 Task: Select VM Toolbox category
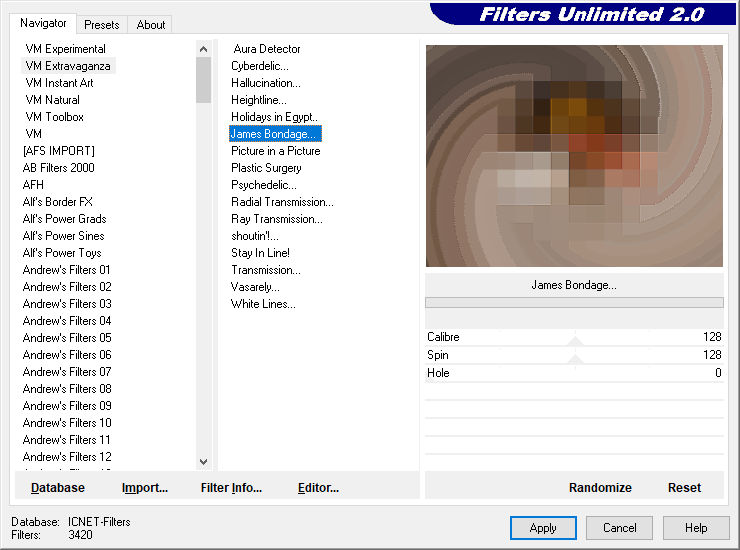[55, 117]
